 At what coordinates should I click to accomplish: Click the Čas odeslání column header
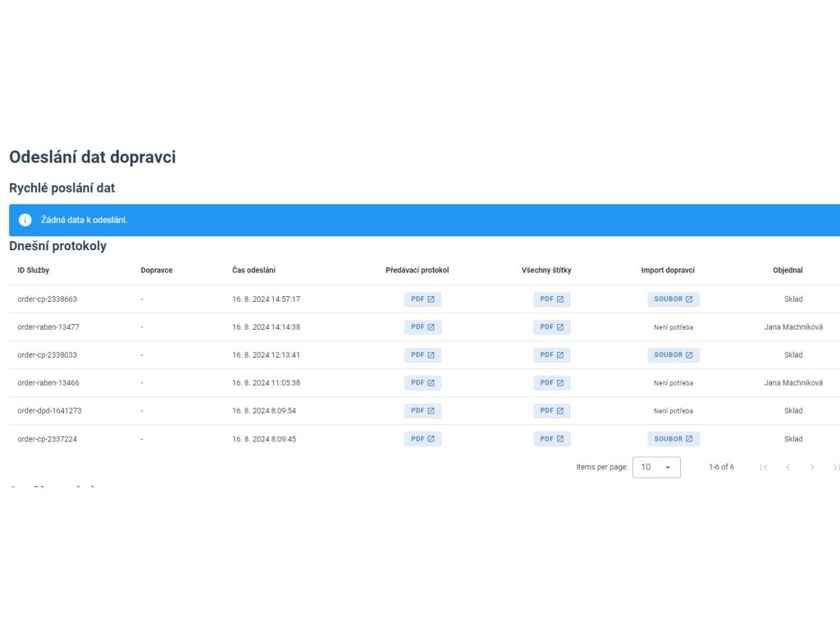click(x=254, y=270)
